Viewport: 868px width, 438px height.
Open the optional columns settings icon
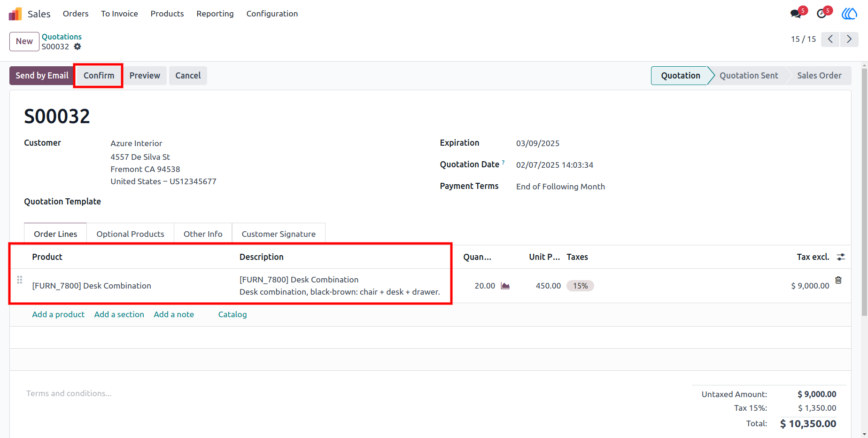pyautogui.click(x=841, y=257)
